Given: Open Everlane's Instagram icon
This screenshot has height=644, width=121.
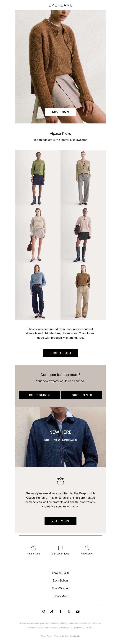Looking at the screenshot, I should (43, 612).
